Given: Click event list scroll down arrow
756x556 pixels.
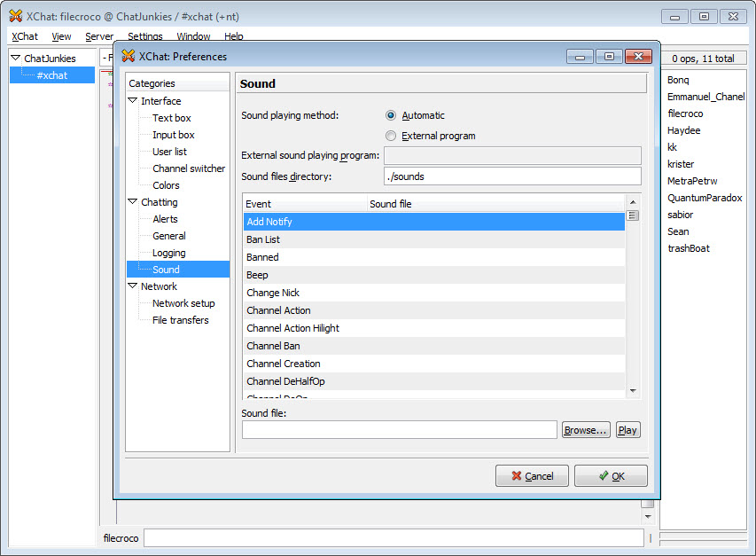Looking at the screenshot, I should [633, 390].
